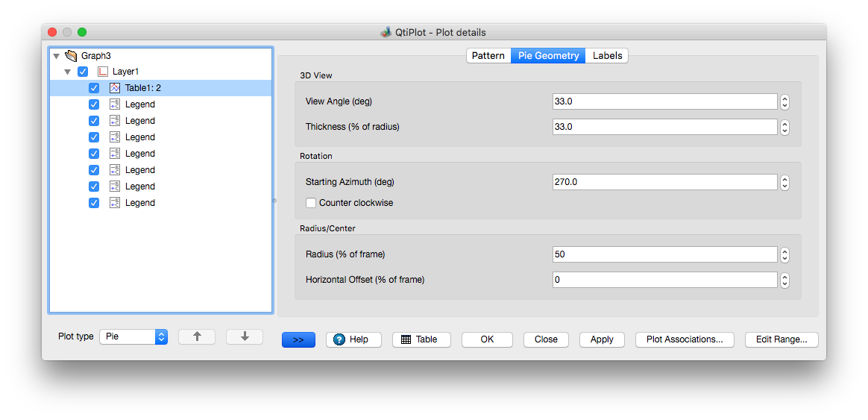Click the first Legend item icon
The height and width of the screenshot is (420, 868).
coord(115,104)
